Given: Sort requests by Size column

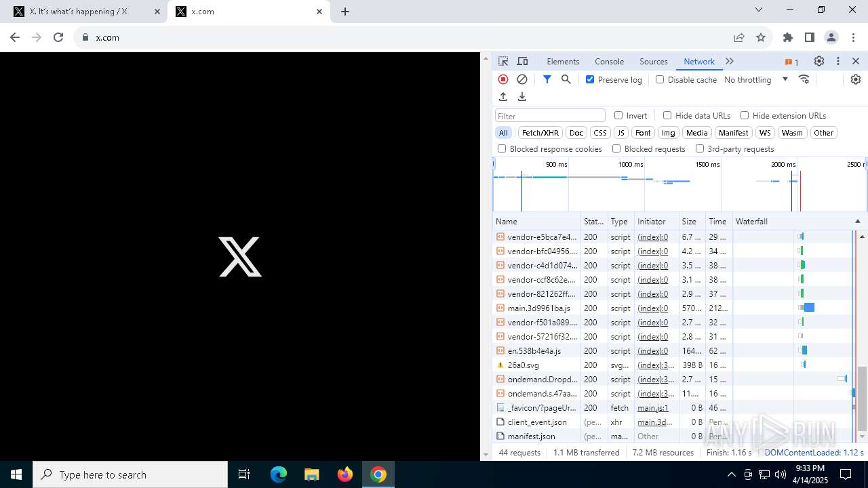Looking at the screenshot, I should point(692,222).
